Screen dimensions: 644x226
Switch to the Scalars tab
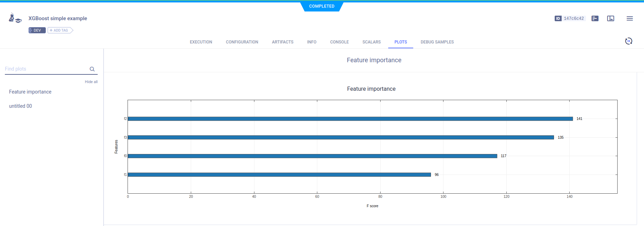371,42
